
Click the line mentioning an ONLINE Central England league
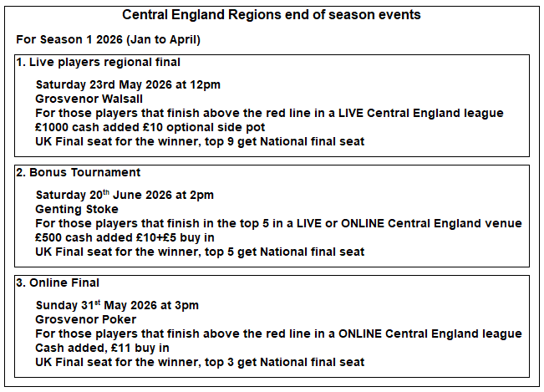278,333
